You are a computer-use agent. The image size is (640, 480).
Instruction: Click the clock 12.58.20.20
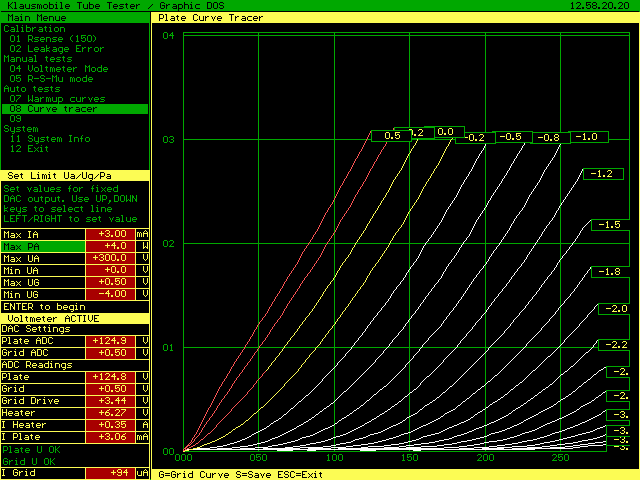coord(600,6)
